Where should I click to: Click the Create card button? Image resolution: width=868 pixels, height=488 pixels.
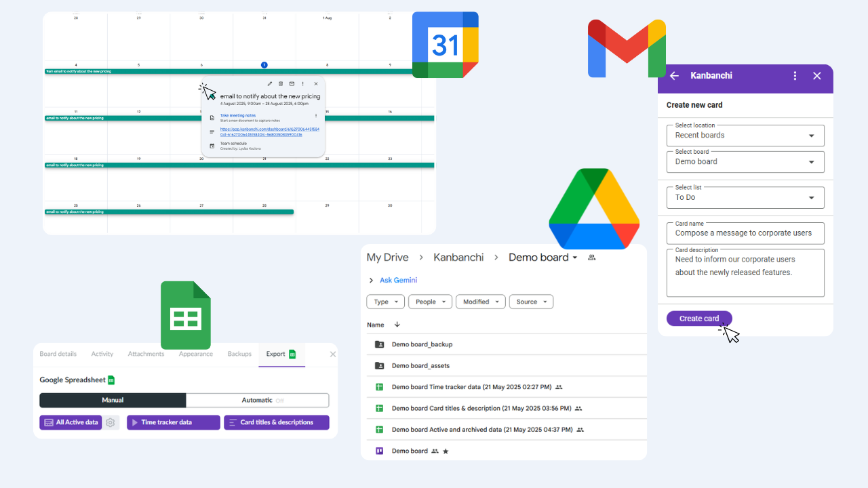pos(699,319)
